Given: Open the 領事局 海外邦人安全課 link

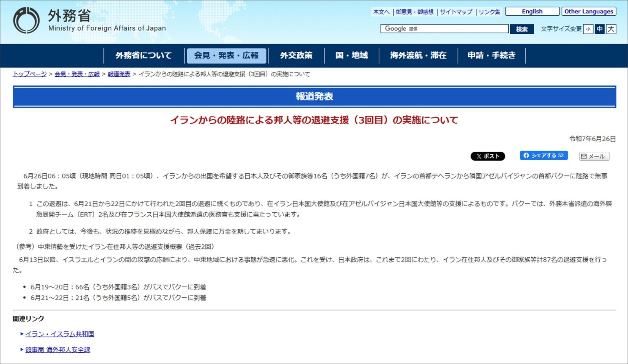Looking at the screenshot, I should [x=58, y=350].
